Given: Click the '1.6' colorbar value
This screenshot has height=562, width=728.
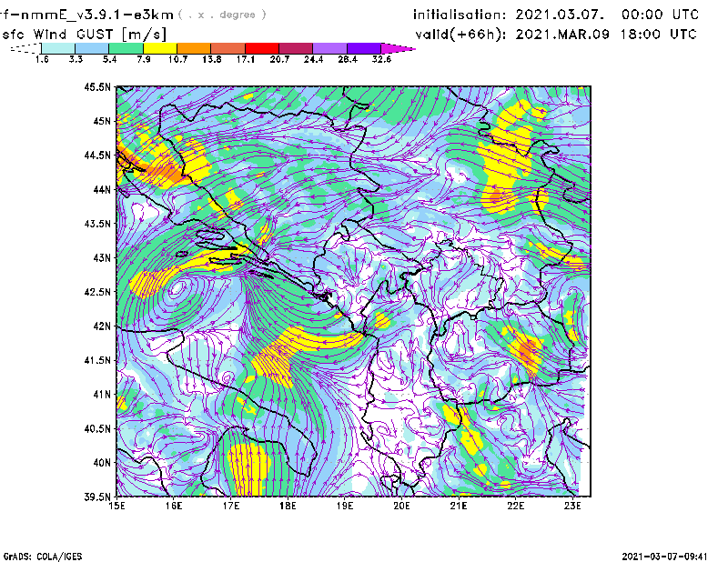Looking at the screenshot, I should click(42, 59).
